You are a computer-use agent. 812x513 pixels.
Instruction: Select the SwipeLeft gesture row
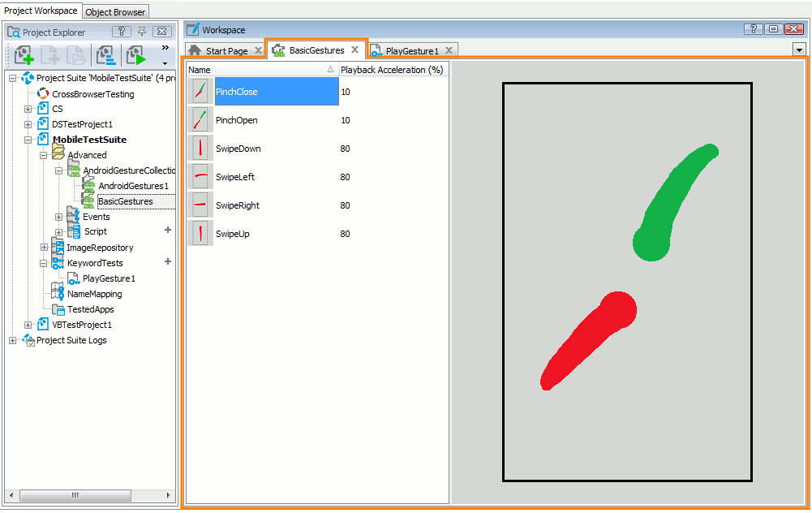[x=318, y=177]
